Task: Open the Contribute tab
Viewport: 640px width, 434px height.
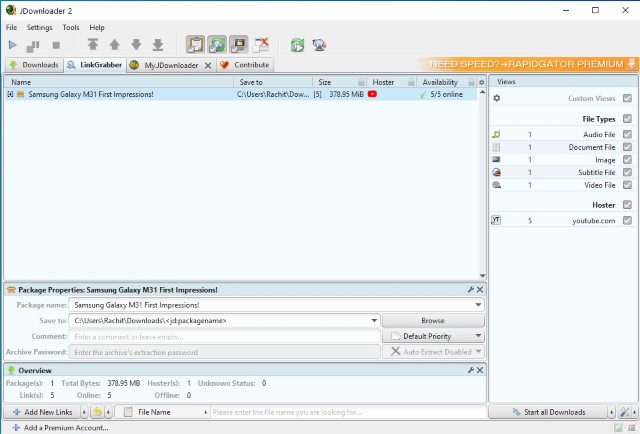Action: click(x=245, y=65)
